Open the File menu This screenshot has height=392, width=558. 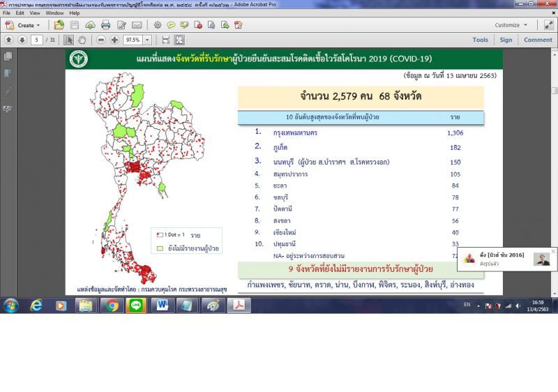(6, 13)
